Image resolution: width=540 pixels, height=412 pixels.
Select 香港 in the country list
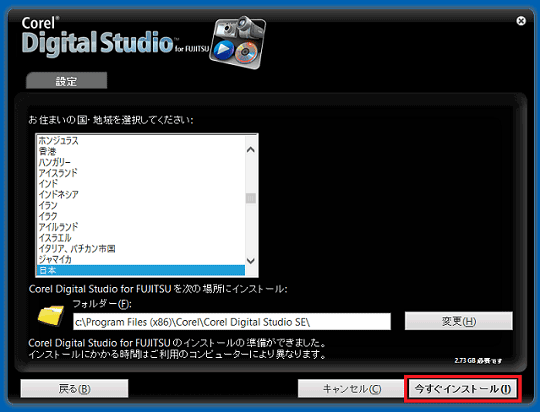click(x=141, y=151)
